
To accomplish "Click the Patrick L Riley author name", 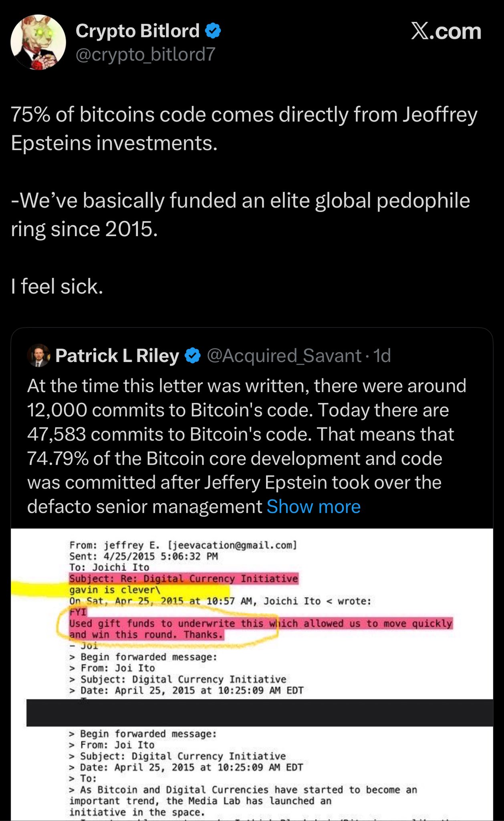I will (117, 356).
